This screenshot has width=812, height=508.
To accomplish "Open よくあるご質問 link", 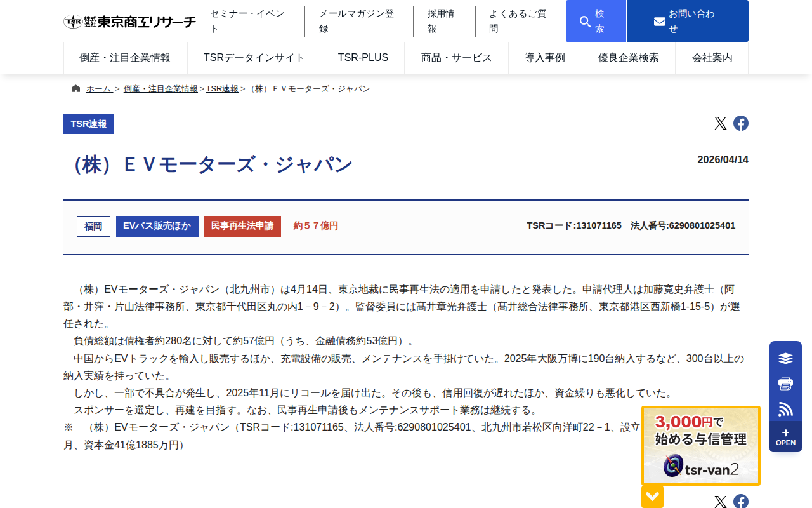I will [x=520, y=21].
